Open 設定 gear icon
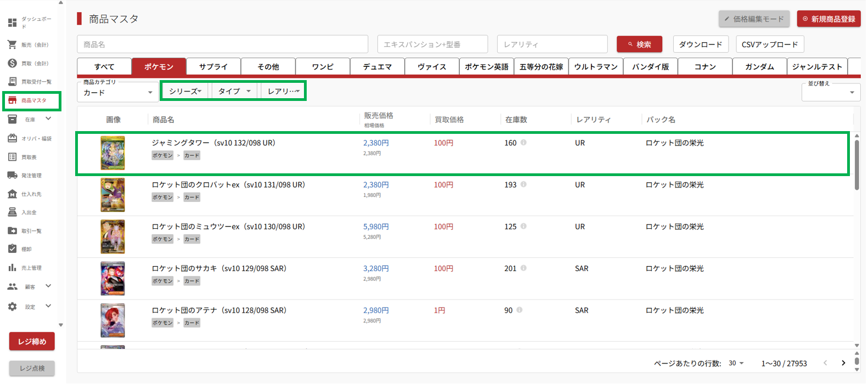 tap(12, 307)
